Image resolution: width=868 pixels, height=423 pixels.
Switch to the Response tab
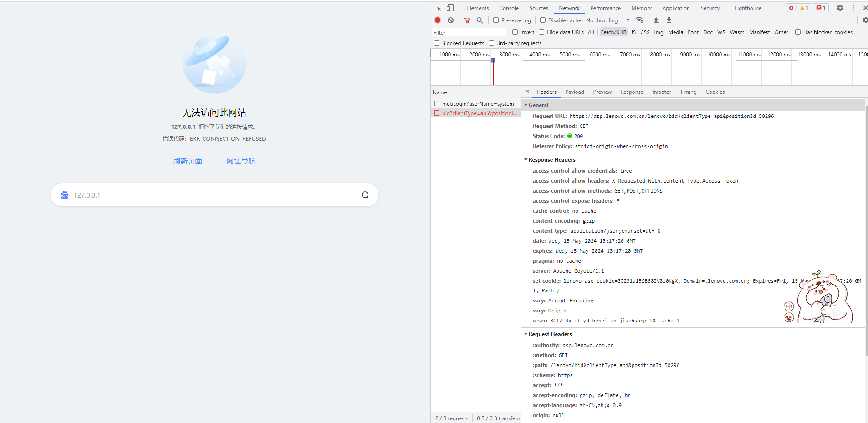coord(632,92)
